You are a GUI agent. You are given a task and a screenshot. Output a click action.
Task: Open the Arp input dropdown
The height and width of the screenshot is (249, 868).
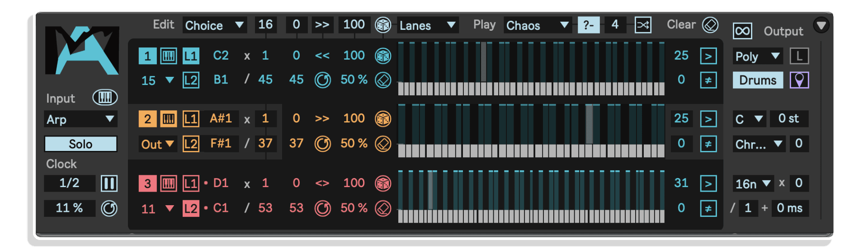point(80,119)
